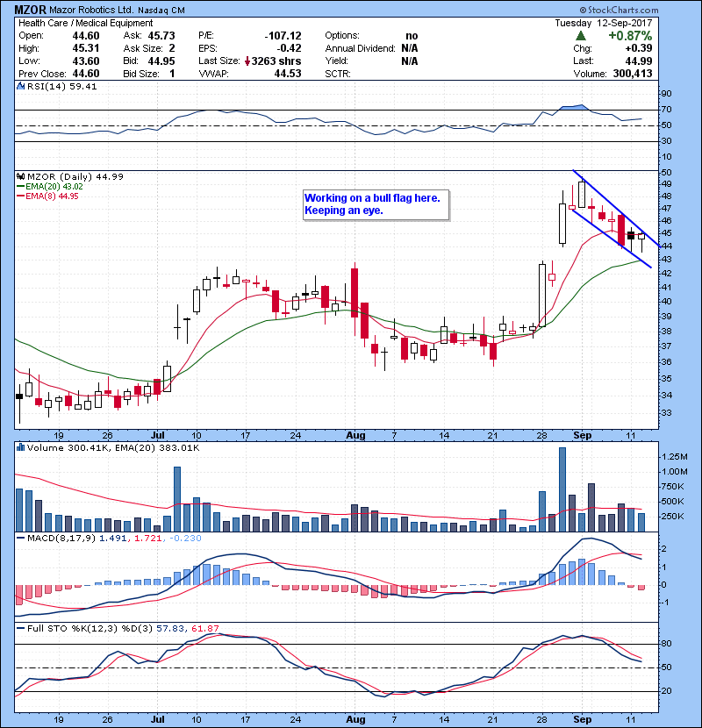Click the exchange name Nasdaq CM
The width and height of the screenshot is (702, 728).
(161, 11)
